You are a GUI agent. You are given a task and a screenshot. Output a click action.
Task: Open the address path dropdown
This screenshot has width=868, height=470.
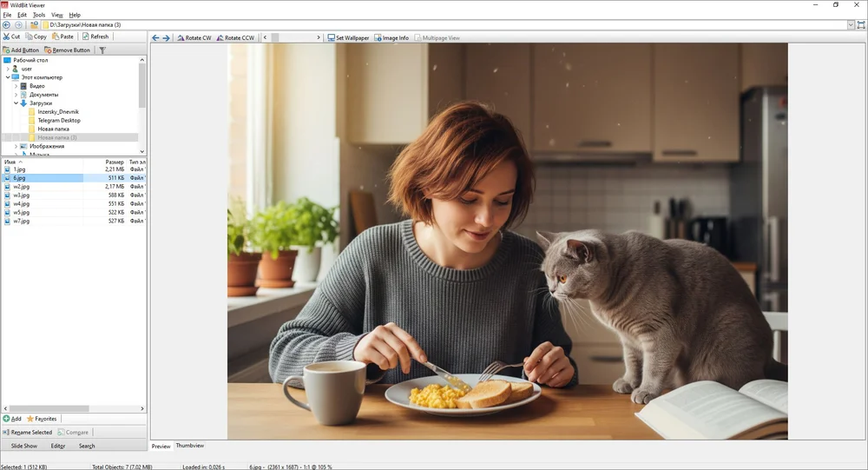pos(850,25)
